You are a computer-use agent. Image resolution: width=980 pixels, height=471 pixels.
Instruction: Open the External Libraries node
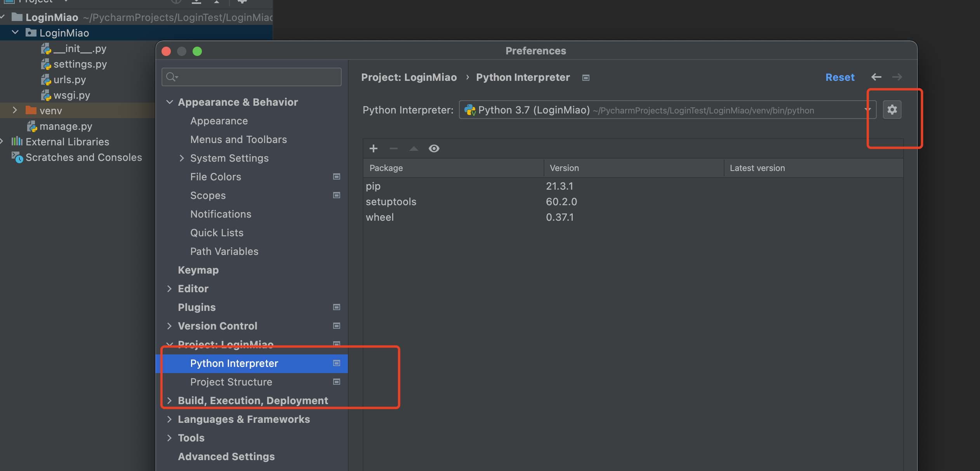pos(67,142)
